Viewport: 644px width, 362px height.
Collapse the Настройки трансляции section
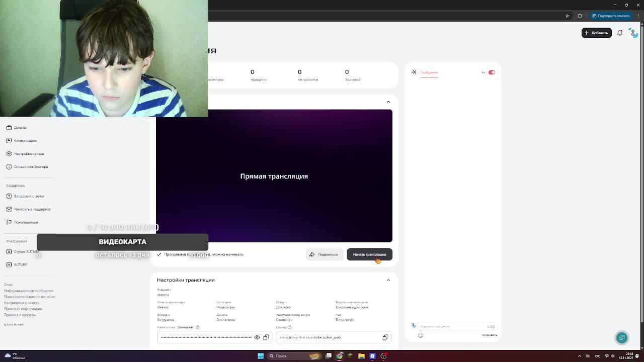click(x=388, y=280)
